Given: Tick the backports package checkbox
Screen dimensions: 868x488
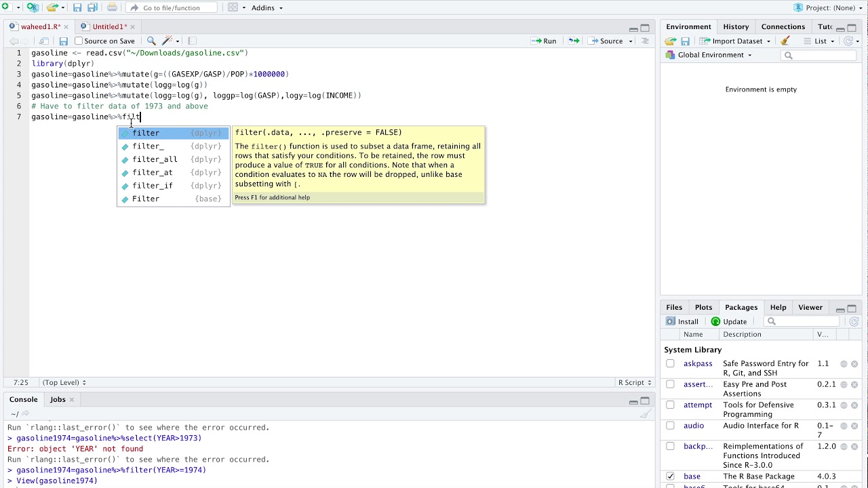Looking at the screenshot, I should pos(670,446).
